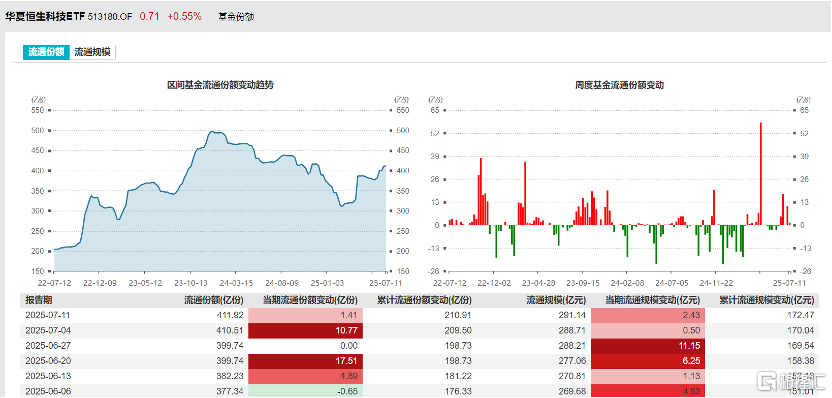Click the share value 410.51
The image size is (832, 398).
(231, 330)
